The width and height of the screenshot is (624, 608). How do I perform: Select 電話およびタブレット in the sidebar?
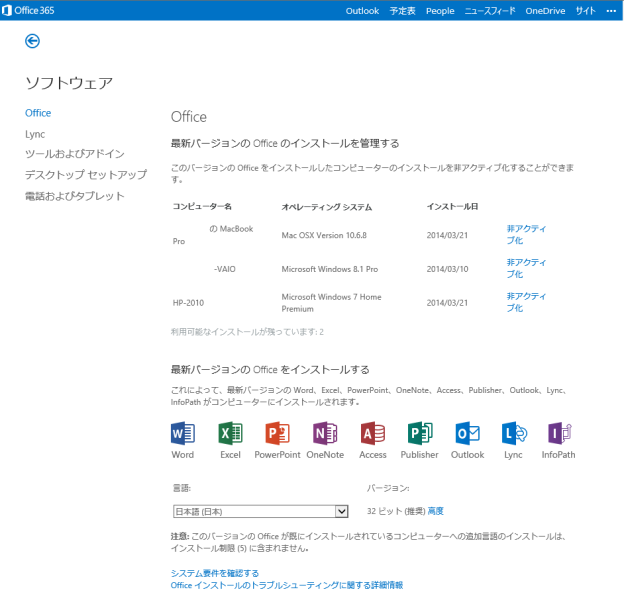click(75, 196)
